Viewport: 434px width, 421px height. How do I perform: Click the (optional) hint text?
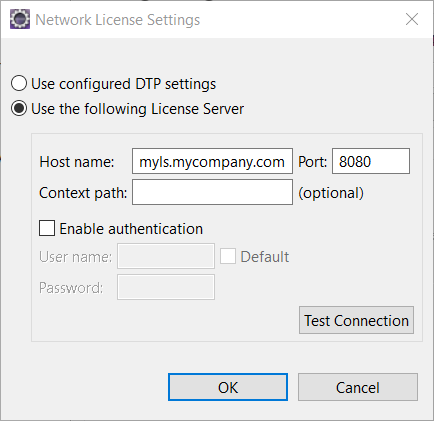tap(331, 193)
